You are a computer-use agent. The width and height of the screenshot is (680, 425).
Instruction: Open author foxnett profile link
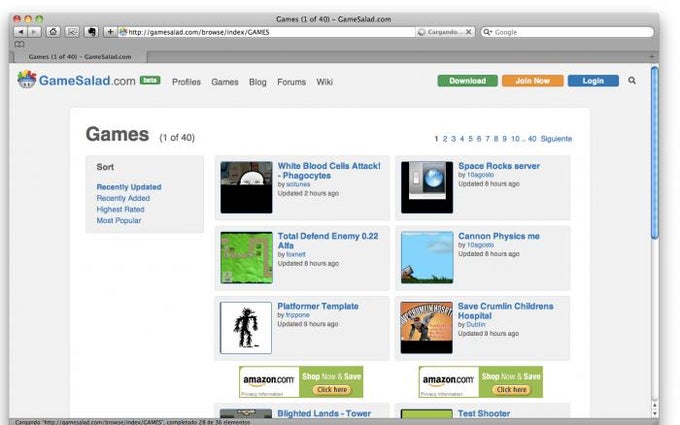[296, 255]
